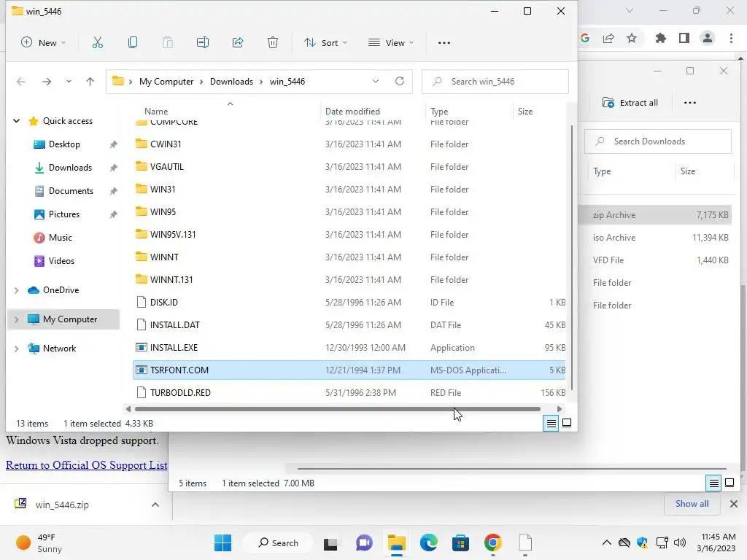Click the horizontal scrollbar in win_5446
Screen dimensions: 747x560
[337, 409]
